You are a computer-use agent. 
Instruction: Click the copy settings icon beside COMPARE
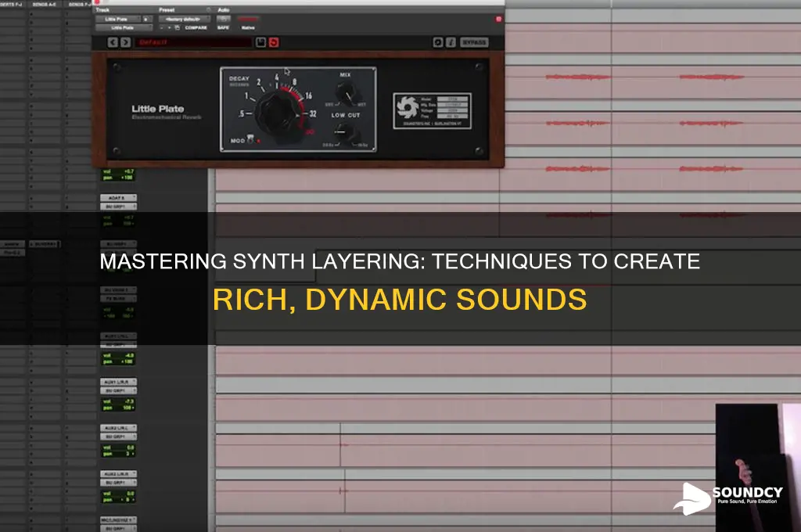click(x=178, y=27)
